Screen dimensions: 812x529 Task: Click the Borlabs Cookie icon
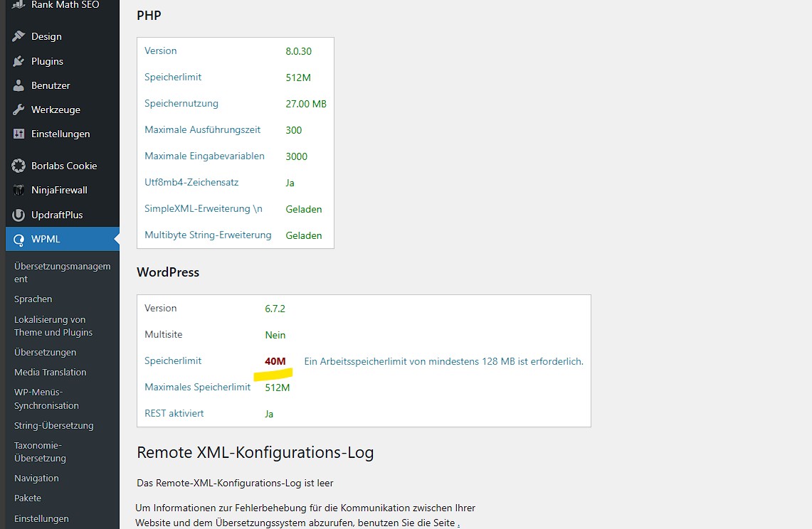click(x=19, y=166)
